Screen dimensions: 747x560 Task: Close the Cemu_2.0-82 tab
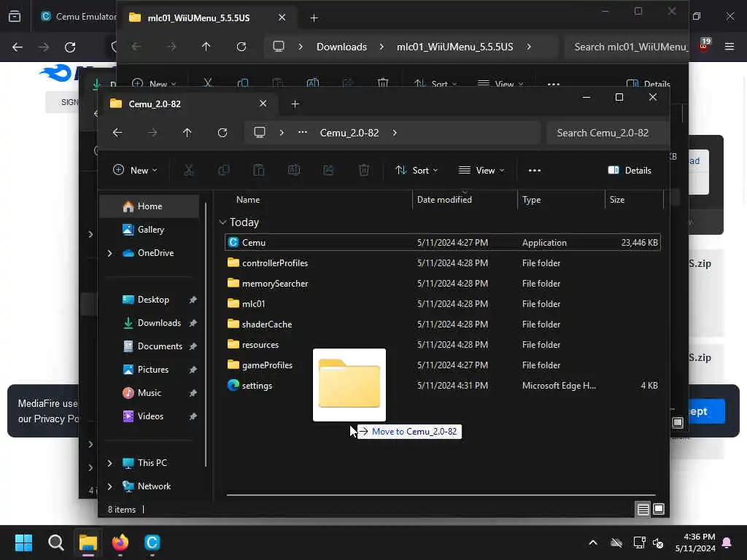point(263,104)
